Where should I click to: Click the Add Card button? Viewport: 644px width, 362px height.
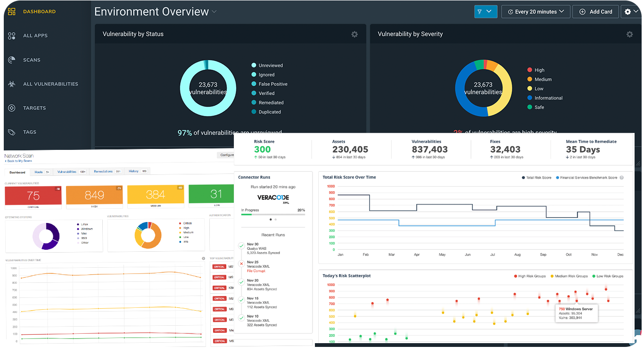[595, 12]
